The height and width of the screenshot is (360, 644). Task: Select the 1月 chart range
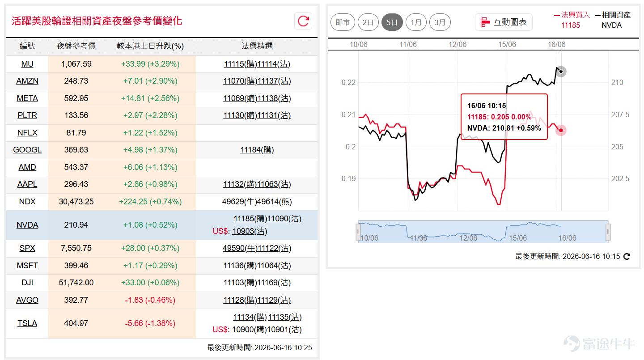click(x=416, y=22)
